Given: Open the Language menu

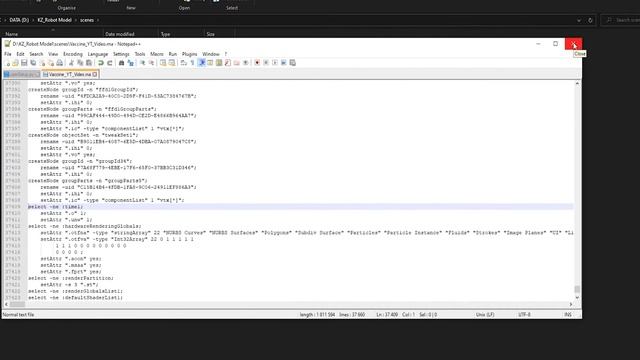Looking at the screenshot, I should click(98, 54).
